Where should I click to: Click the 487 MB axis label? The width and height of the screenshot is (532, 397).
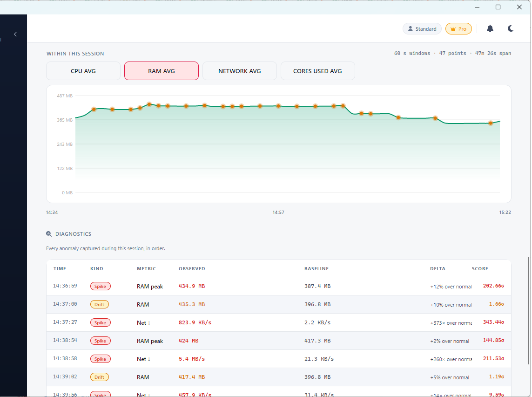[x=65, y=96]
